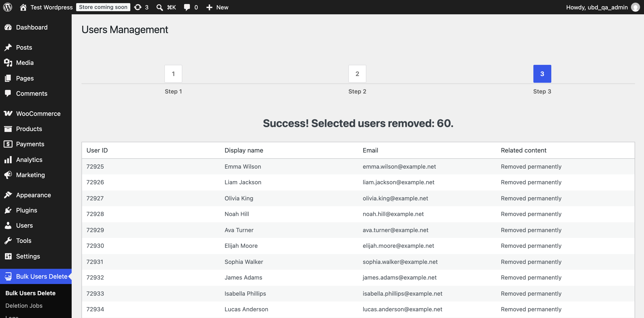Image resolution: width=644 pixels, height=318 pixels.
Task: Click the Products archive icon
Action: [x=8, y=129]
